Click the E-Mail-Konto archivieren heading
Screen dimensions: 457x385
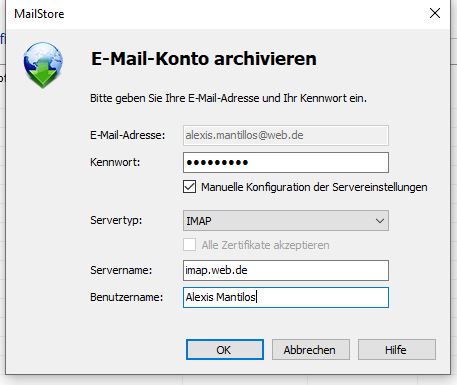click(x=204, y=59)
